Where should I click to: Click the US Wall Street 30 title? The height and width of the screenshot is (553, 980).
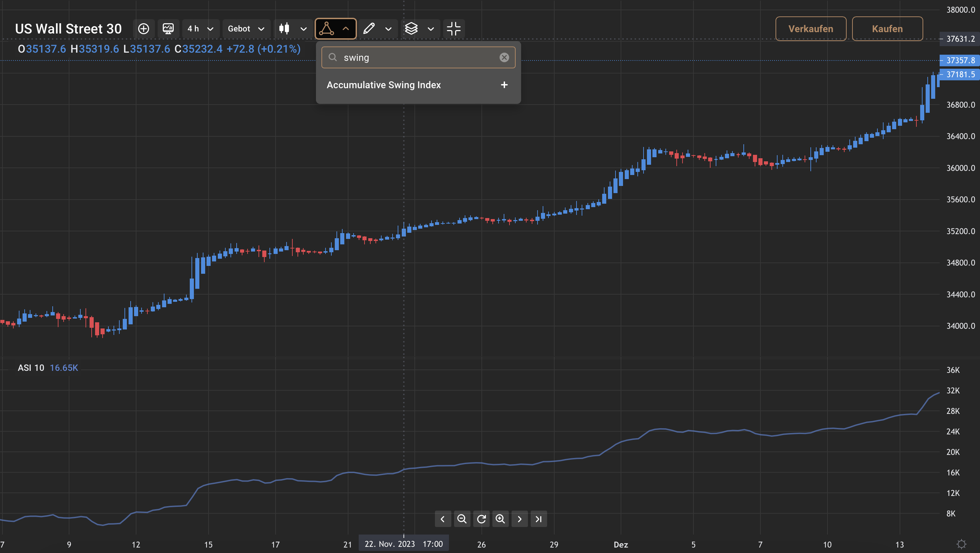[x=68, y=29]
